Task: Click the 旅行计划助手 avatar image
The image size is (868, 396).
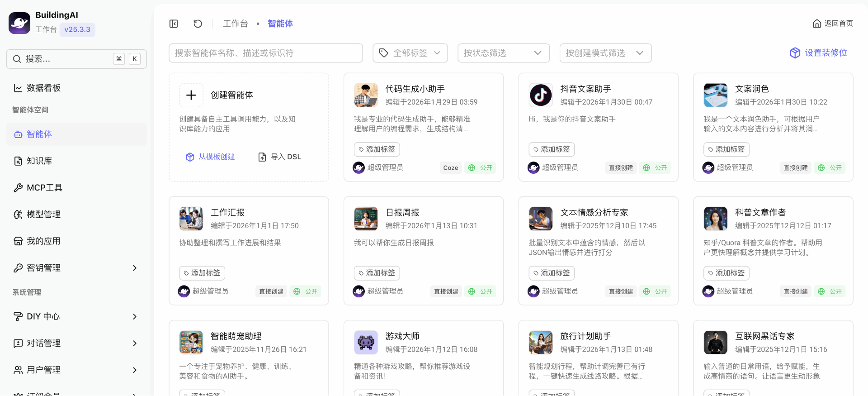Action: (x=541, y=343)
